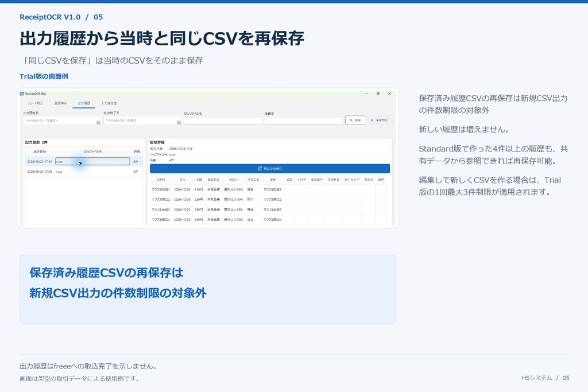Click サンプル商店4 in the 備考 column
The height and width of the screenshot is (392, 588).
tap(273, 220)
